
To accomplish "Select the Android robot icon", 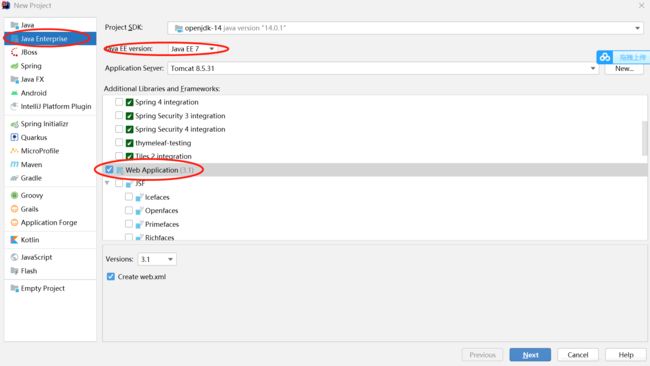I will tap(15, 93).
